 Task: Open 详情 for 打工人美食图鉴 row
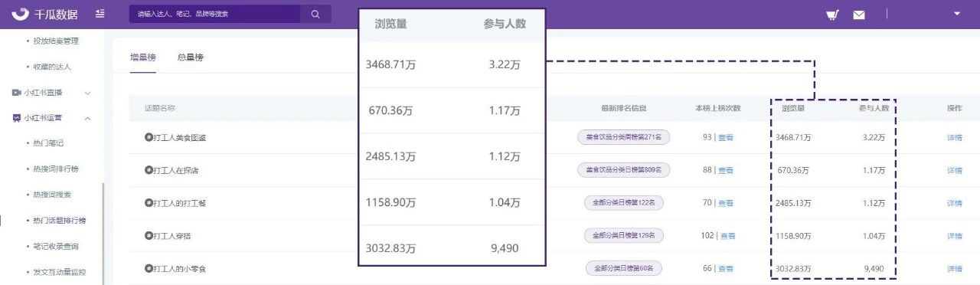click(x=954, y=138)
